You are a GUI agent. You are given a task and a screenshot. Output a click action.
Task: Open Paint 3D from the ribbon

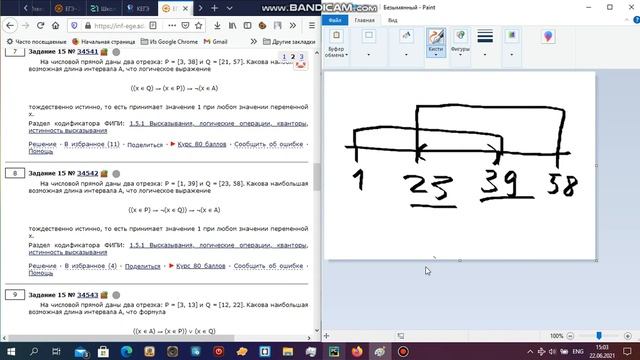[548, 37]
